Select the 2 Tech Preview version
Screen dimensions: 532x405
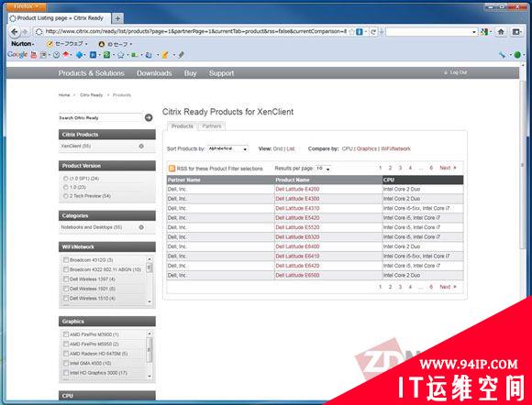pyautogui.click(x=66, y=196)
